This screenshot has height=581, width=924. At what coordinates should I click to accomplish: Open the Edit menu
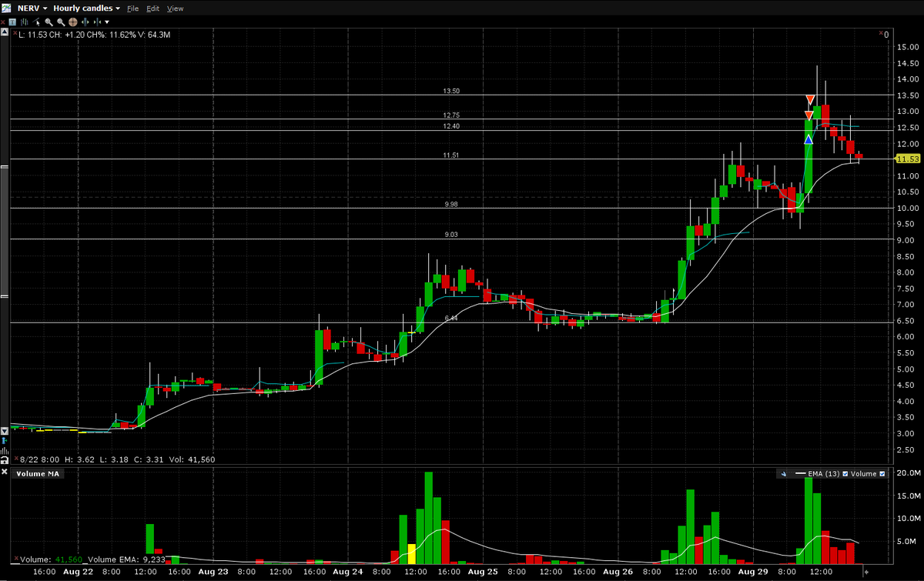(152, 8)
